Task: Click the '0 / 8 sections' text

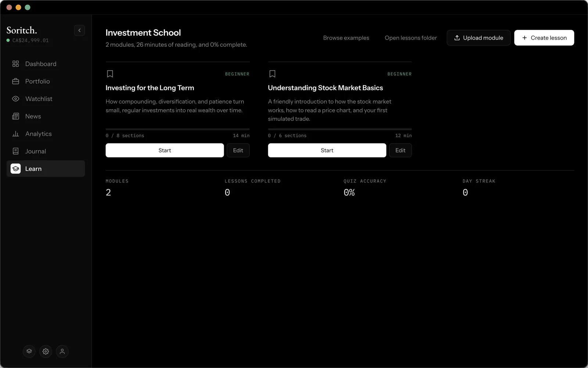Action: pyautogui.click(x=125, y=136)
